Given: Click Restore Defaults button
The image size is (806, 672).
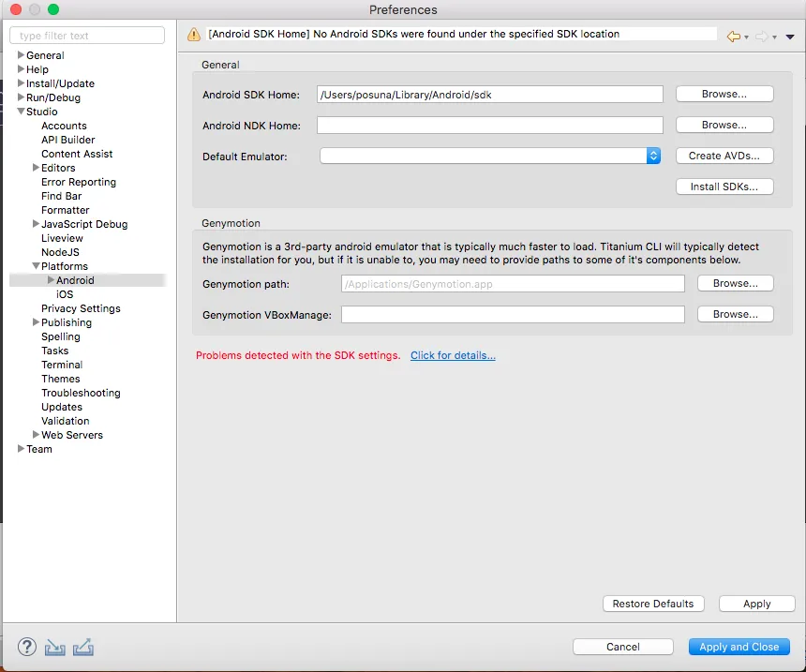Looking at the screenshot, I should [x=653, y=604].
